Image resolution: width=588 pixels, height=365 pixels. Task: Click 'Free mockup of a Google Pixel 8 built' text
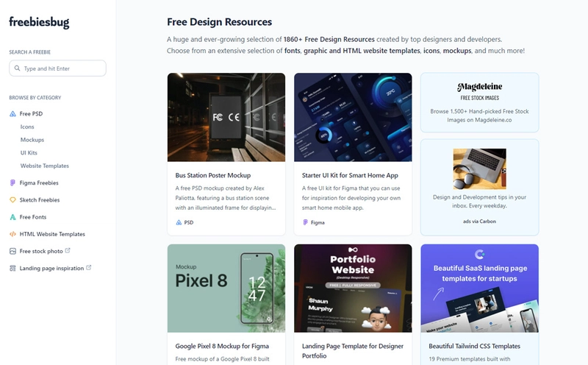pyautogui.click(x=223, y=359)
